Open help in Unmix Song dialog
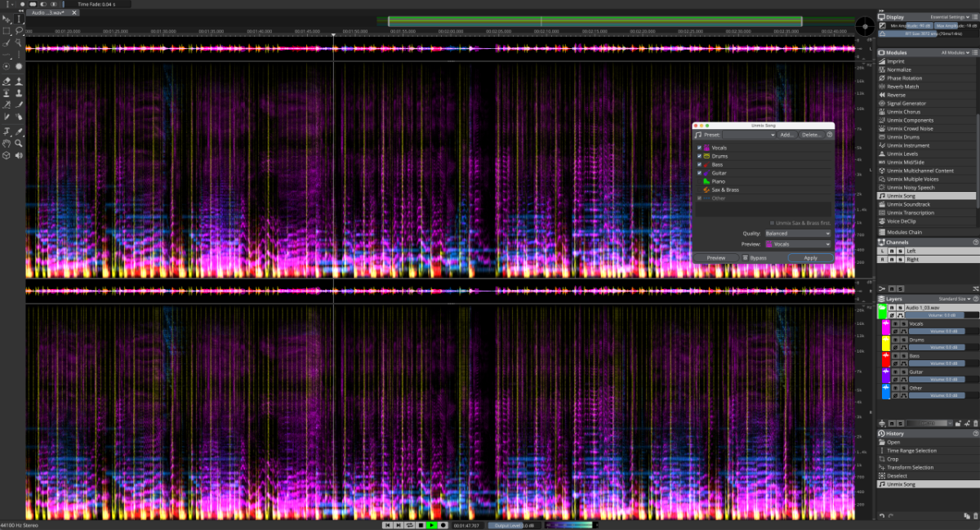Viewport: 980px width, 530px height. click(x=830, y=135)
